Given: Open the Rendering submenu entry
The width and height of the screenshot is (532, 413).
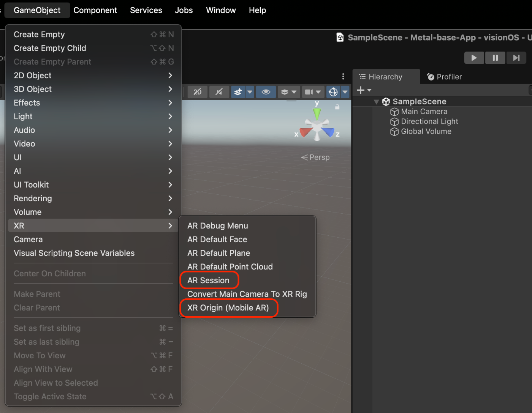Looking at the screenshot, I should tap(93, 199).
